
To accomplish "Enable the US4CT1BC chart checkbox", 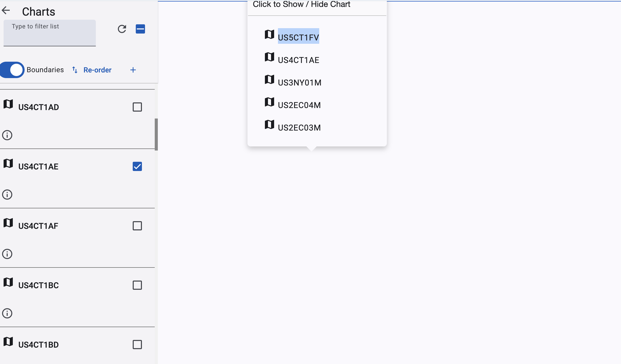I will pos(137,285).
